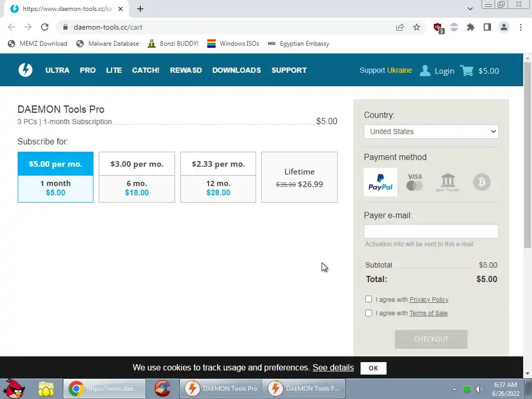This screenshot has width=532, height=399.
Task: Select 12 mo. $28.00 subscription
Action: pyautogui.click(x=218, y=177)
